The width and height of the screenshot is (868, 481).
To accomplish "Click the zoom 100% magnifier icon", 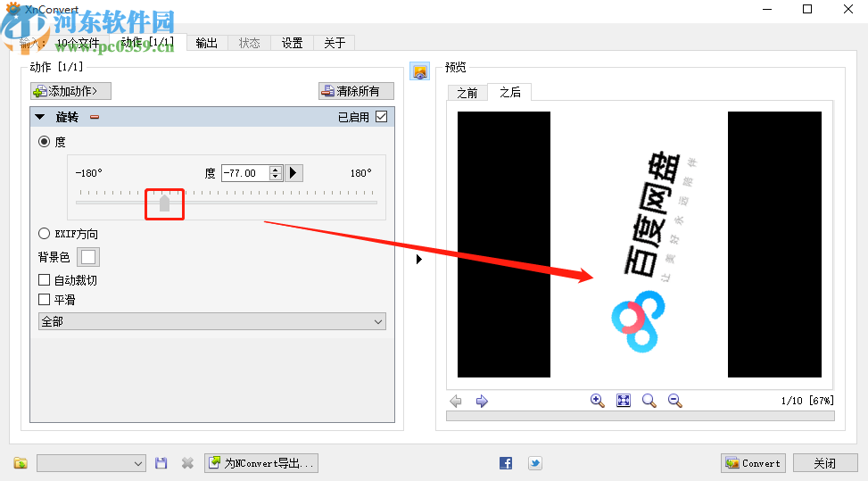I will click(x=649, y=400).
